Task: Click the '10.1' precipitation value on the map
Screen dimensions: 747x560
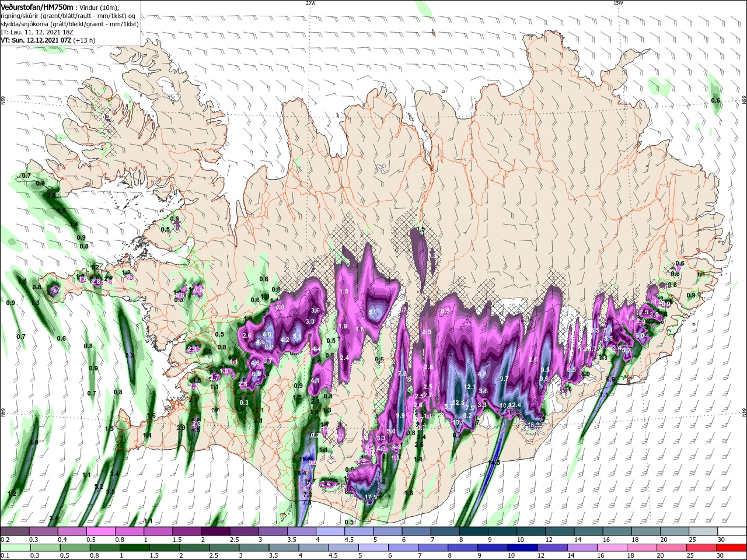Action: click(458, 422)
